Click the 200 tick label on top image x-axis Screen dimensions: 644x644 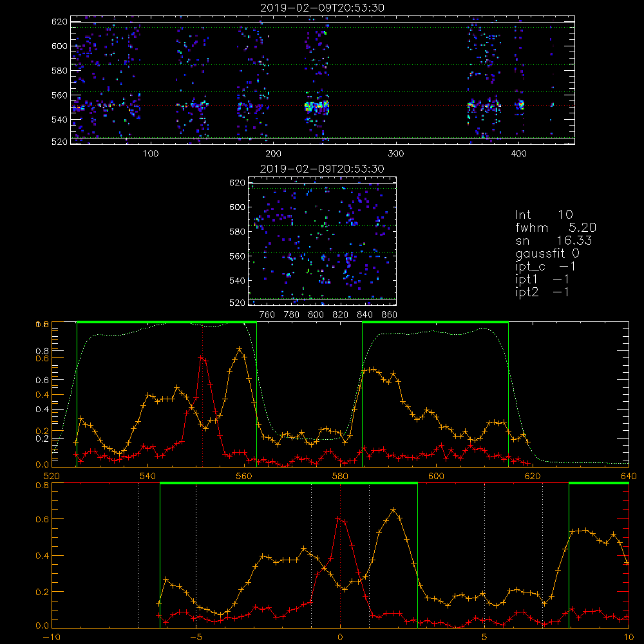(x=273, y=154)
